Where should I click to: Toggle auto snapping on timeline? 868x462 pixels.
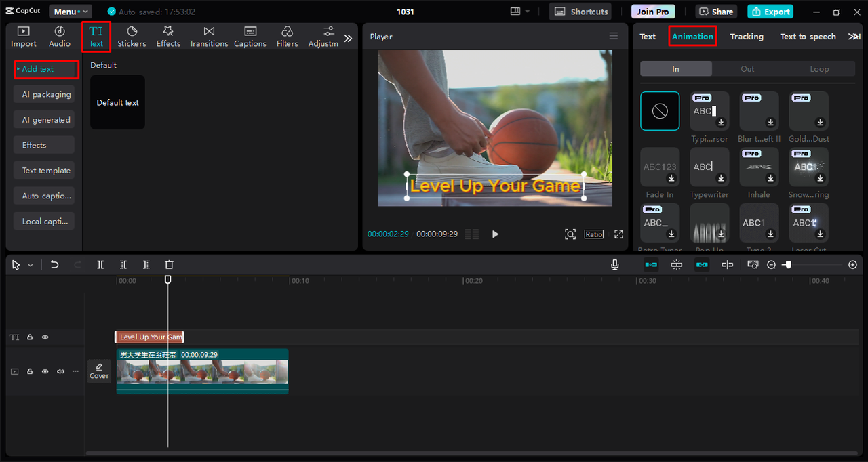(677, 265)
